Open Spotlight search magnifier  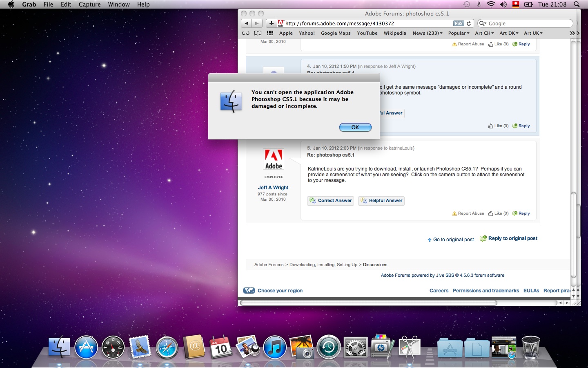coord(577,4)
